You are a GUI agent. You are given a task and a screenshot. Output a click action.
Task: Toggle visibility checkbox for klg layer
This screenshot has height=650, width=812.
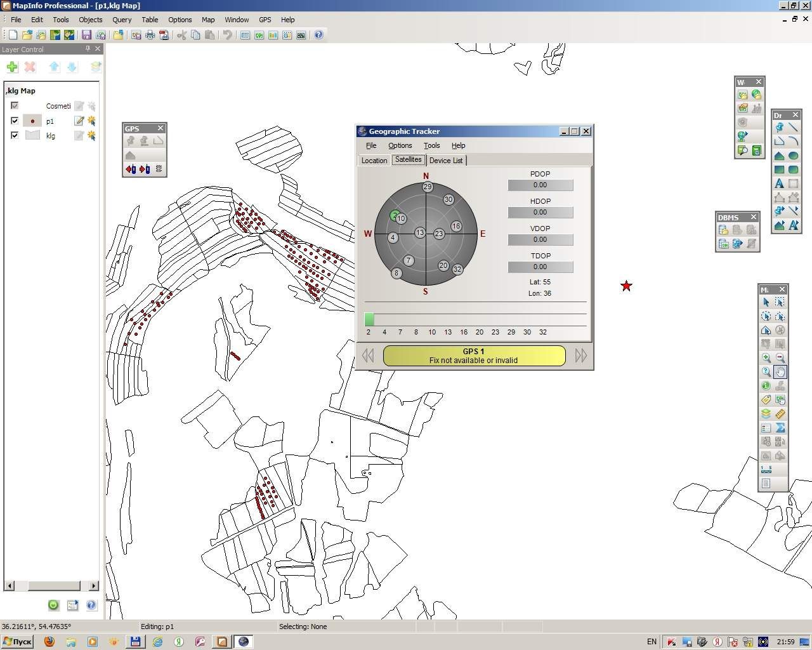click(x=15, y=135)
